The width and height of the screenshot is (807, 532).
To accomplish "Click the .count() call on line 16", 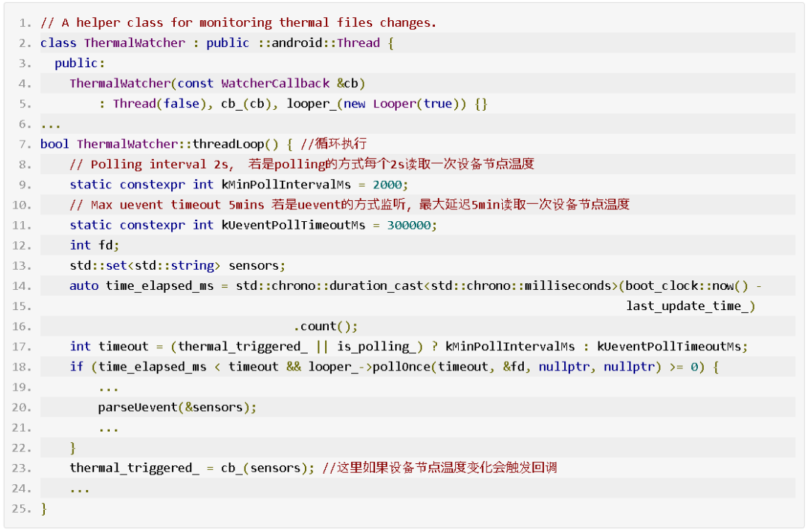I will [x=322, y=327].
